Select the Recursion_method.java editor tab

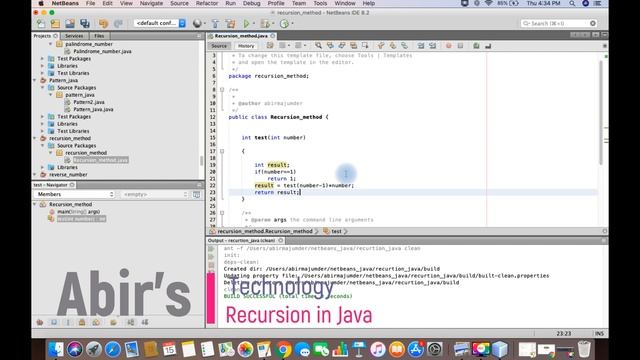coord(241,36)
